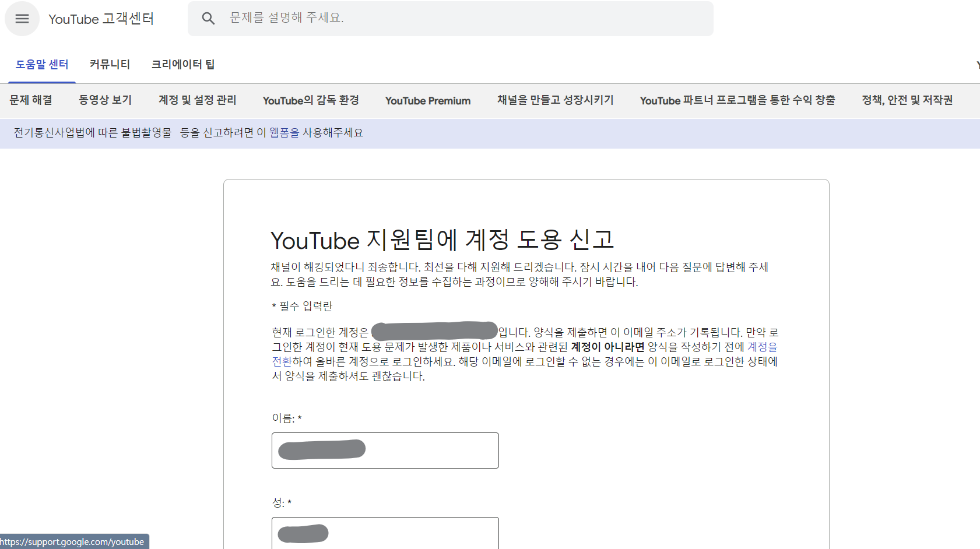Focus the 문제를 설명해 주세요 search box

tap(450, 18)
